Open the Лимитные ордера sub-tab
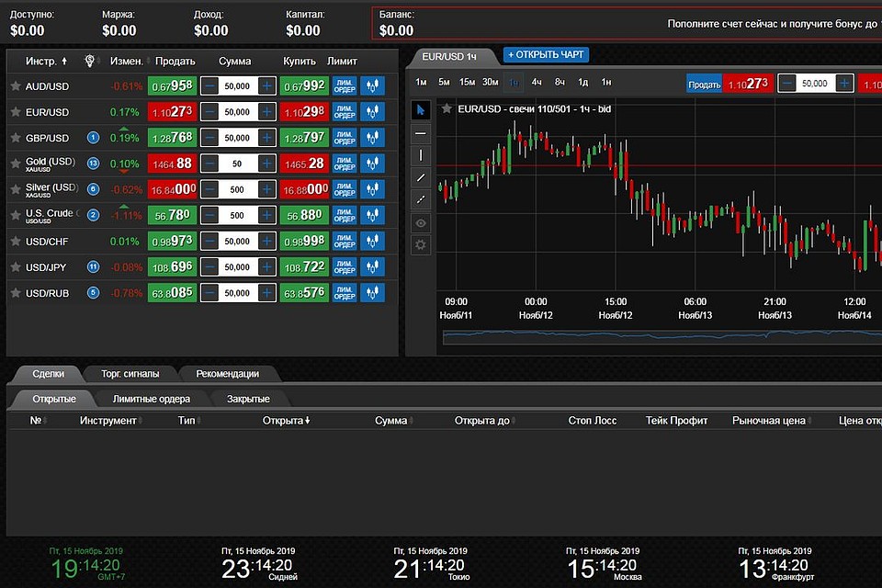This screenshot has height=588, width=882. [x=152, y=399]
